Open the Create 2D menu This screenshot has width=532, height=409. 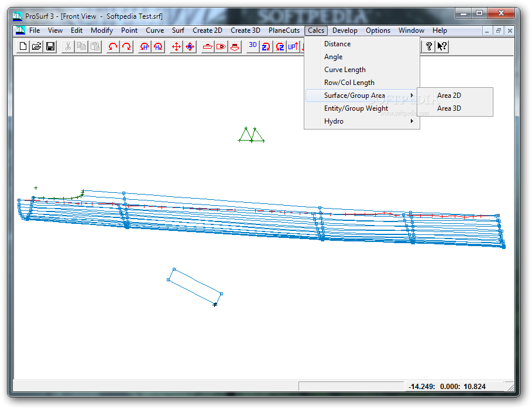coord(207,30)
